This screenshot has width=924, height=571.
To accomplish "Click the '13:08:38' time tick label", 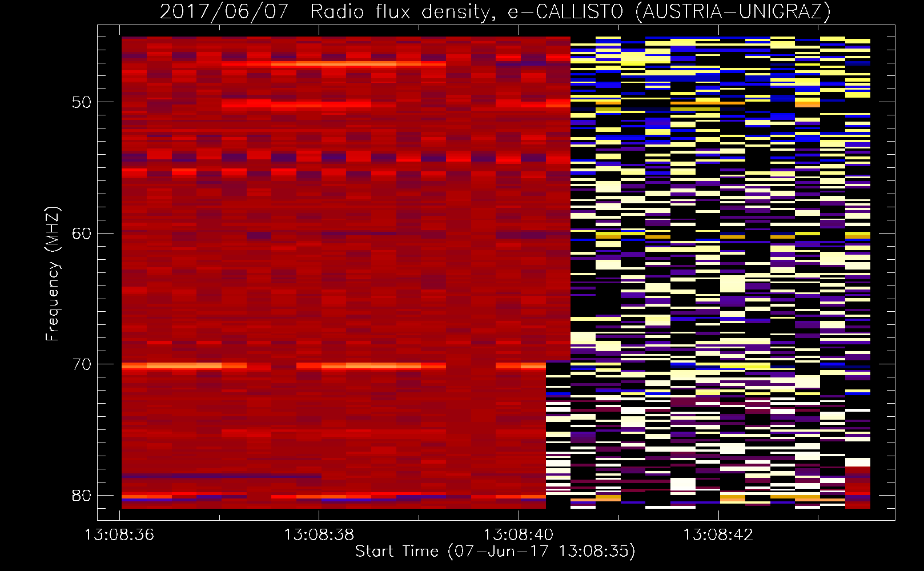I will tap(319, 535).
